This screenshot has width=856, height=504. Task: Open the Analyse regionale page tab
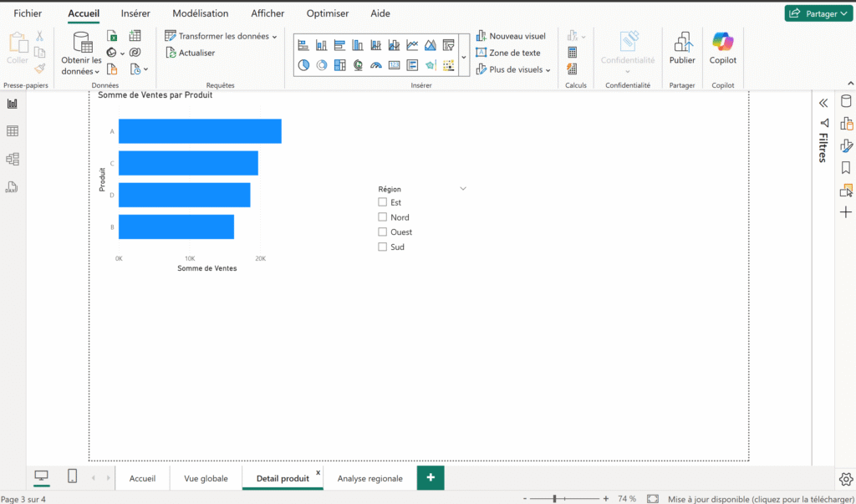(x=369, y=478)
